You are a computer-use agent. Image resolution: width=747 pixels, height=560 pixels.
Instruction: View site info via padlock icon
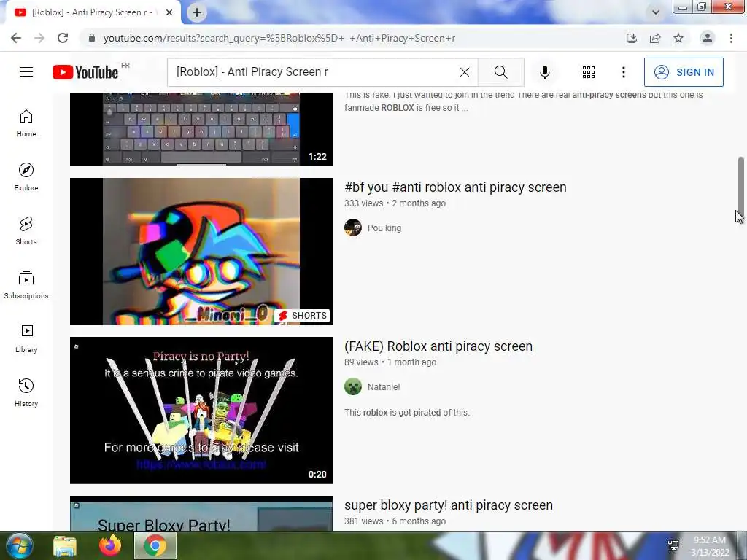pos(92,38)
